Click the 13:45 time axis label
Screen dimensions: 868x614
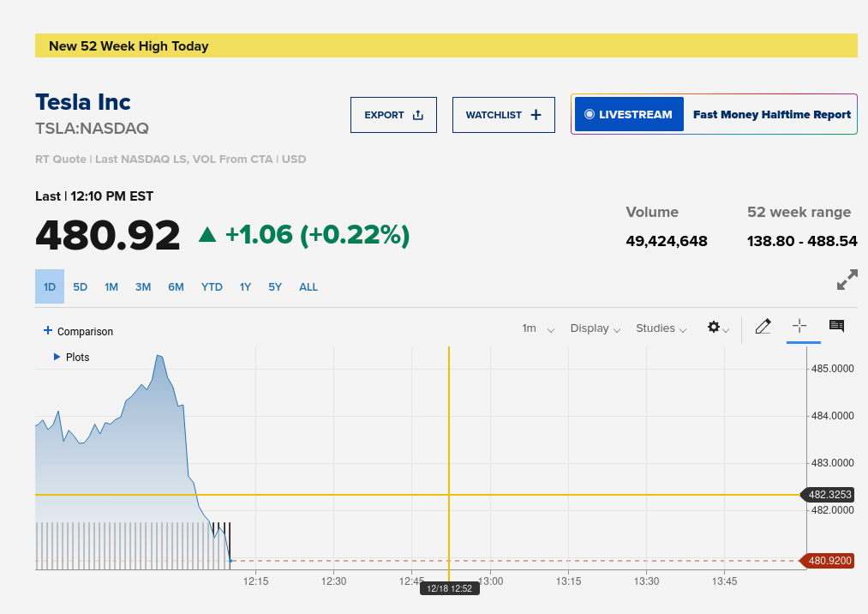click(x=725, y=581)
